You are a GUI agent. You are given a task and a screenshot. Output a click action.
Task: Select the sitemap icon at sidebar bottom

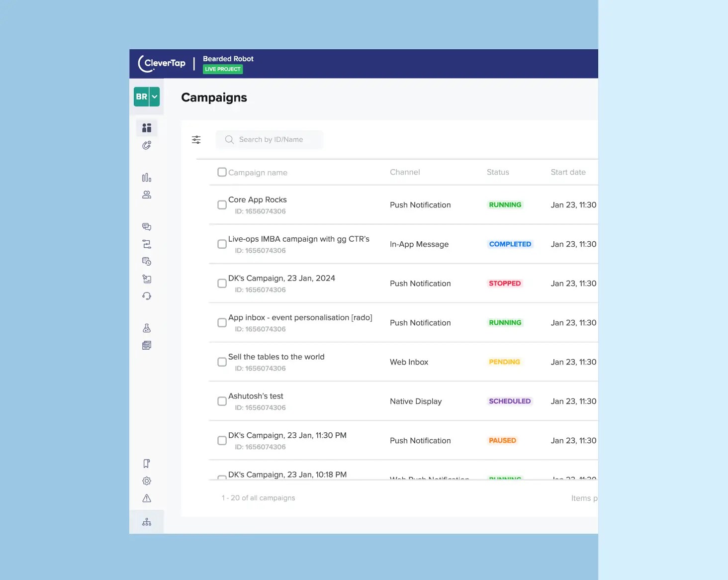tap(147, 521)
